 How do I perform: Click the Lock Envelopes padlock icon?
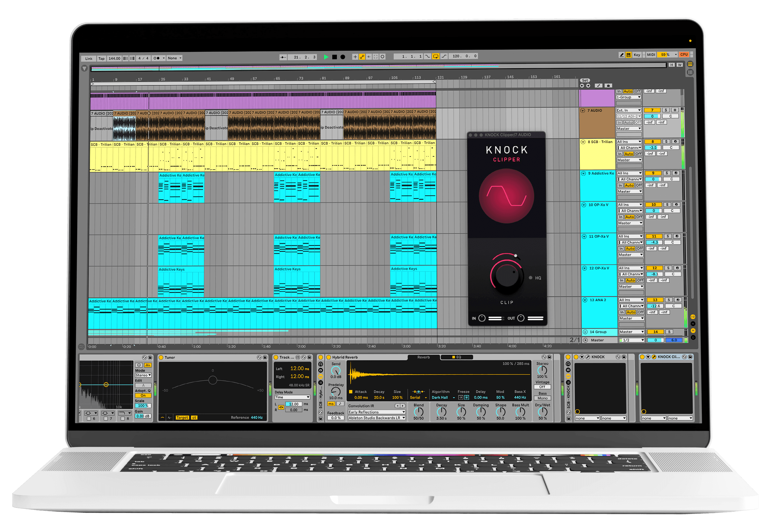pyautogui.click(x=608, y=86)
